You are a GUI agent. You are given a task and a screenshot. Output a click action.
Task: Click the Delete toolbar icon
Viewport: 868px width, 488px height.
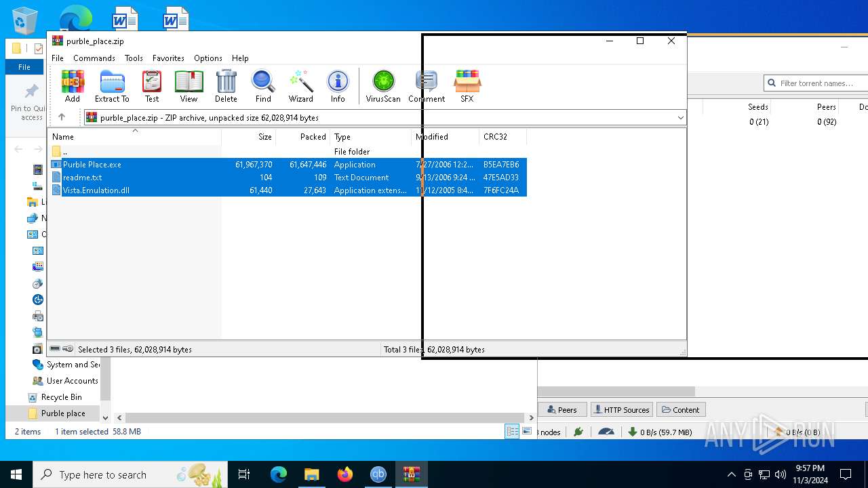226,86
